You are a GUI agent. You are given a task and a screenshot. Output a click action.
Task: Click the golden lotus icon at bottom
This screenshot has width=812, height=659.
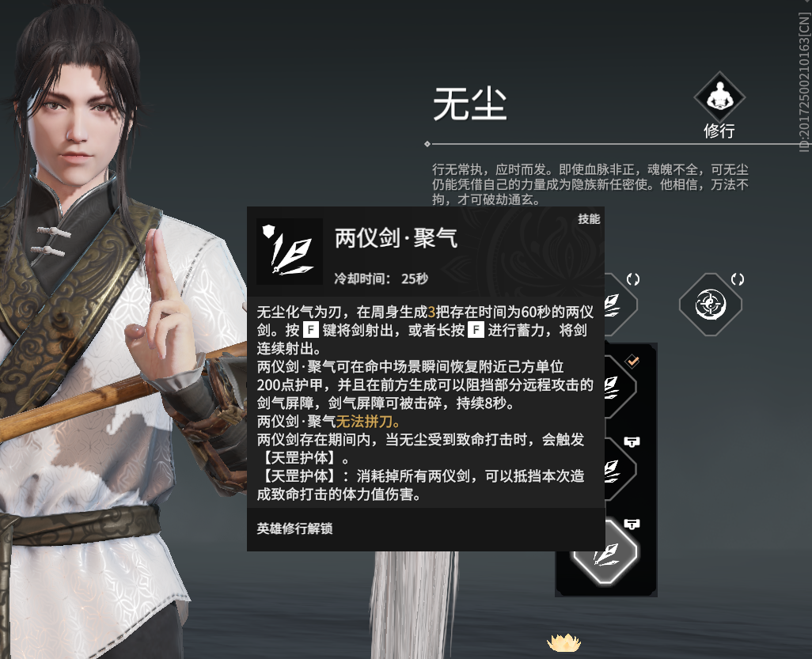click(564, 642)
